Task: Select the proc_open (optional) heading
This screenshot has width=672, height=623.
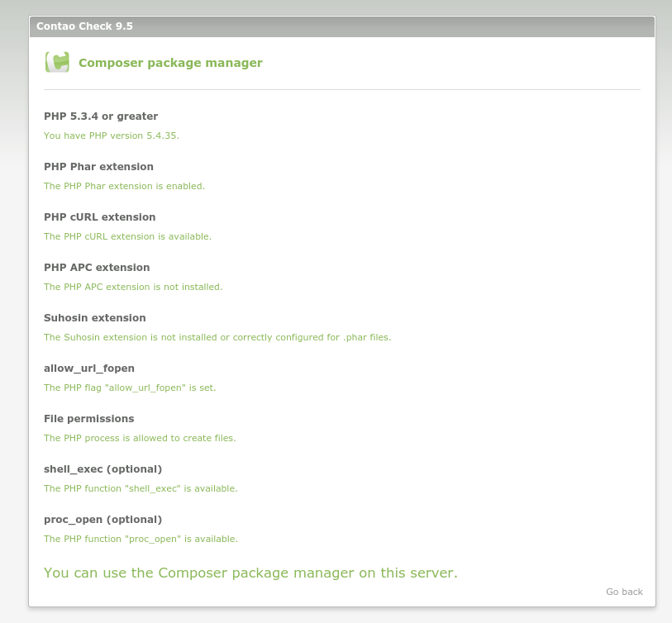Action: pyautogui.click(x=102, y=520)
